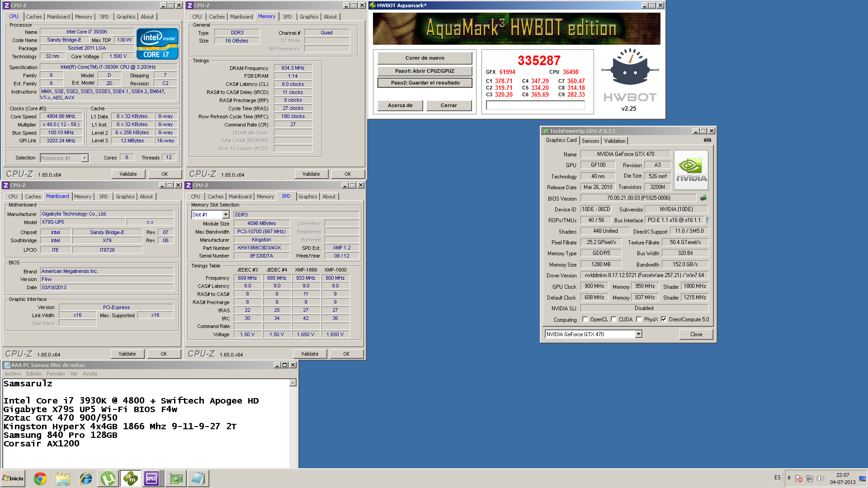This screenshot has height=488, width=868.
Task: Click the 335287 score in Aquamark
Action: [x=539, y=61]
